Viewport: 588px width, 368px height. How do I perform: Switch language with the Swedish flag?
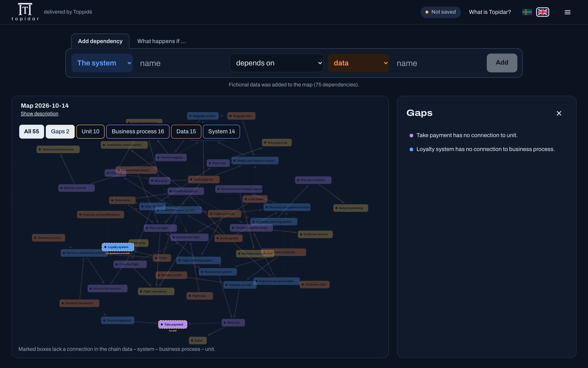(527, 12)
